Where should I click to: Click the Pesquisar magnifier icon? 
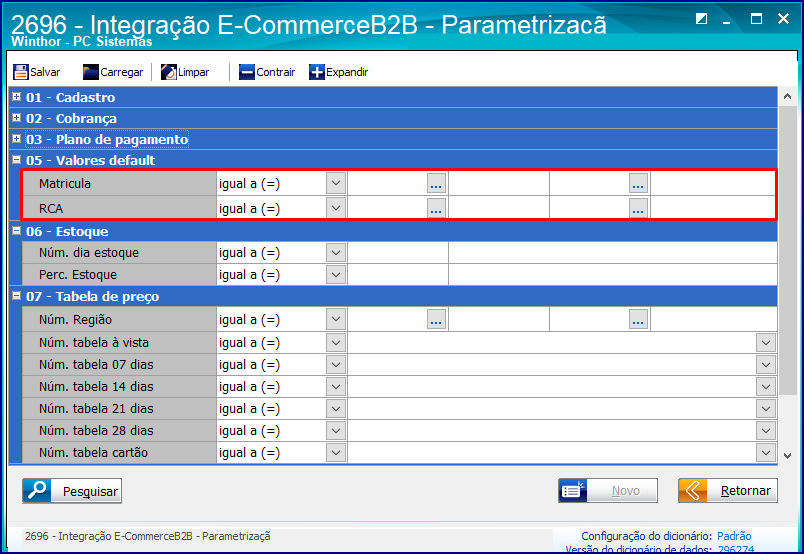coord(36,490)
